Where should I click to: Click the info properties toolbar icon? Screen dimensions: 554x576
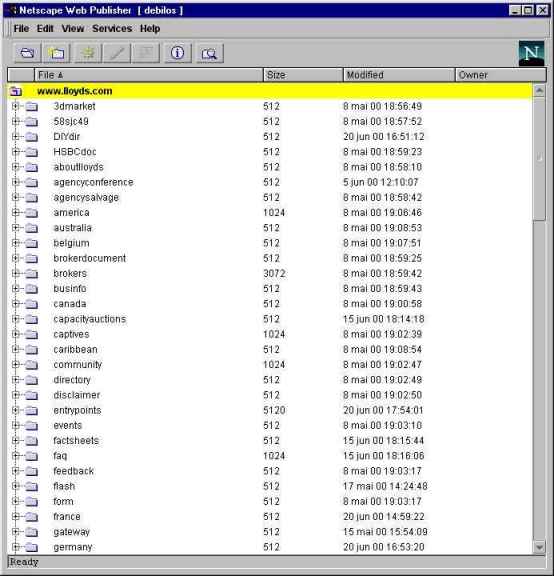pyautogui.click(x=178, y=53)
